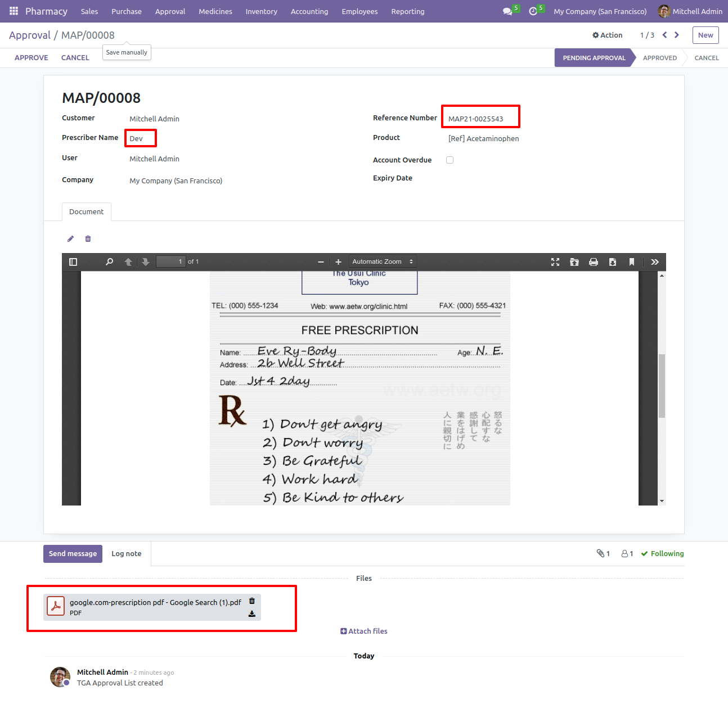This screenshot has width=728, height=722.
Task: Expand the Automatic Zoom dropdown
Action: pyautogui.click(x=383, y=262)
